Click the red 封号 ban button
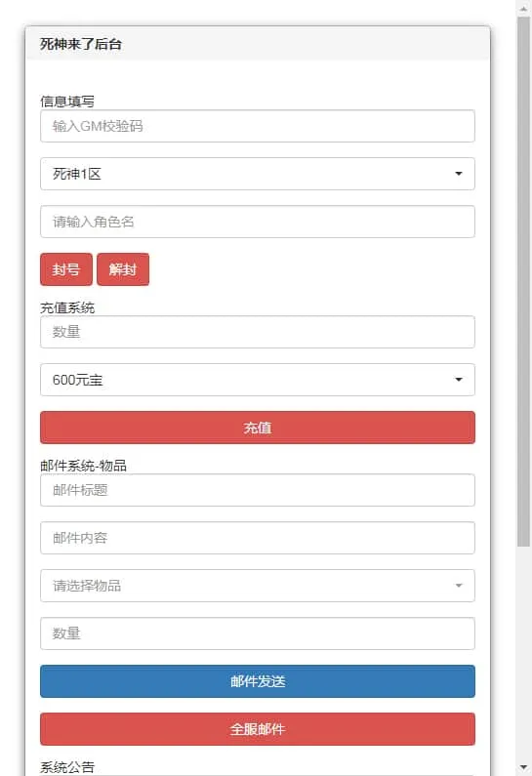Image resolution: width=532 pixels, height=776 pixels. tap(66, 269)
